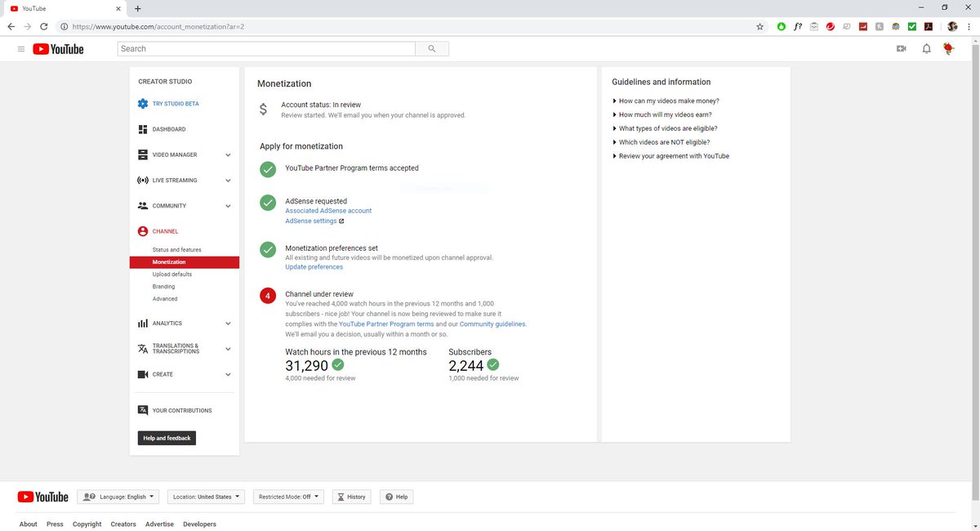Screen dimensions: 980x531
Task: Open the YouTube Partner Program terms link
Action: tap(386, 324)
